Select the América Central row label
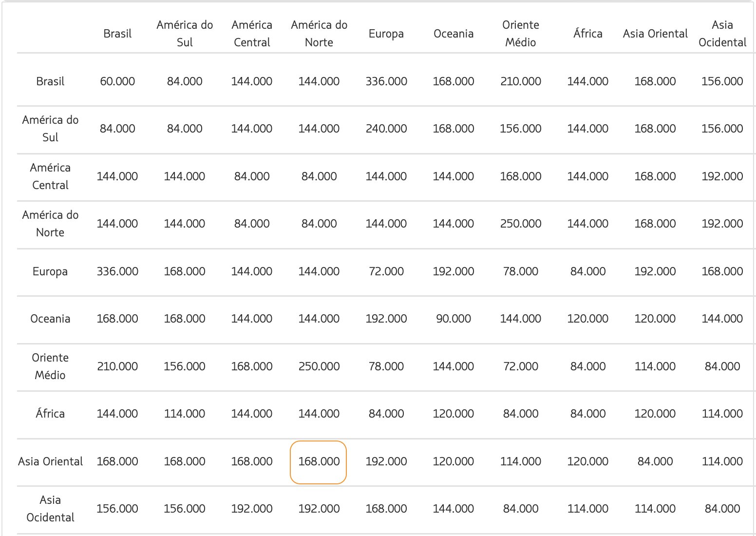 (x=50, y=176)
